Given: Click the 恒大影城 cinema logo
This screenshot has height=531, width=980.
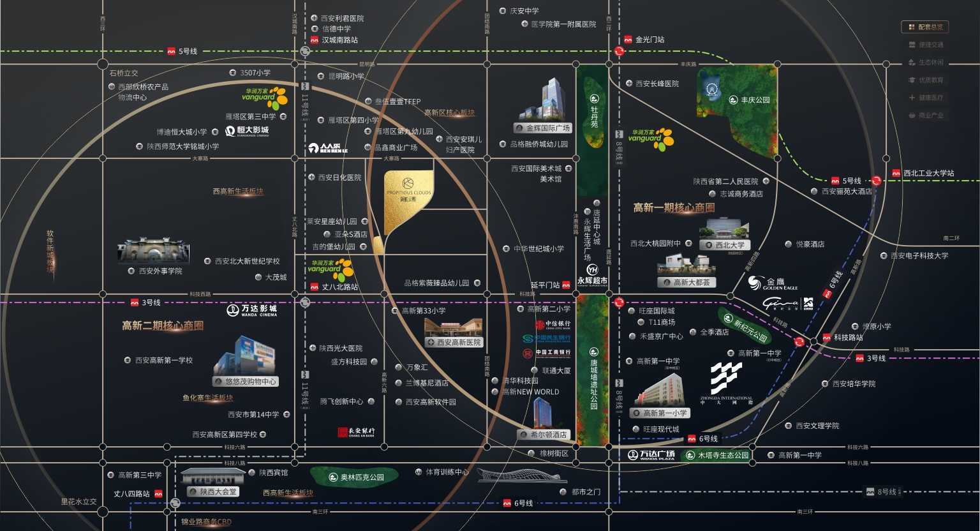Looking at the screenshot, I should coord(247,131).
